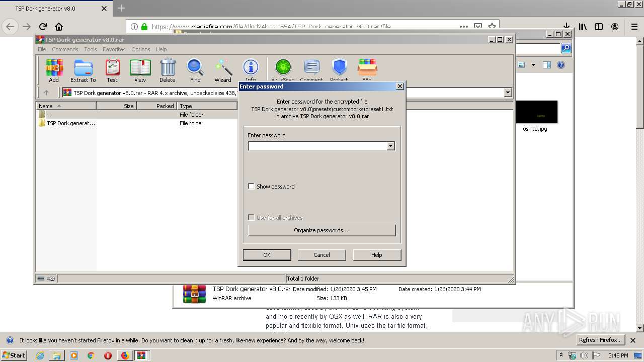Viewport: 644px width, 362px height.
Task: Open the WinRAR Help menu
Action: pos(161,49)
